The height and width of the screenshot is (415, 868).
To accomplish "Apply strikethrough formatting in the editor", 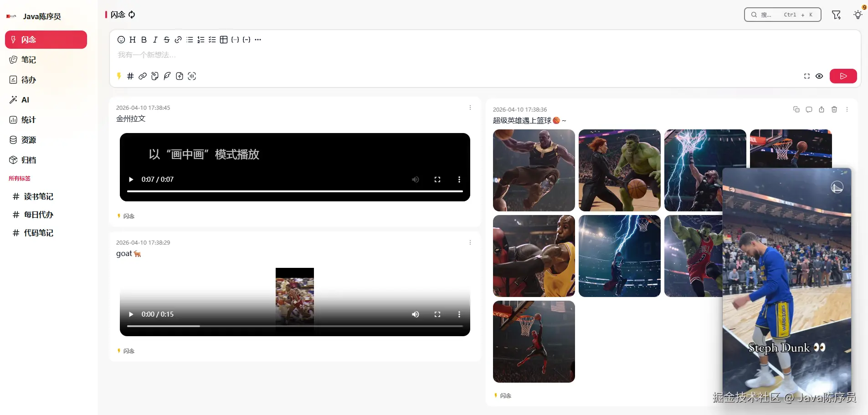I will click(167, 40).
